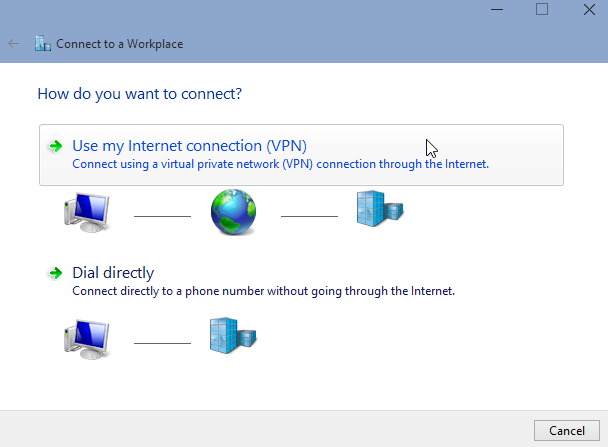
Task: Click the phone number connection description text
Action: point(263,291)
